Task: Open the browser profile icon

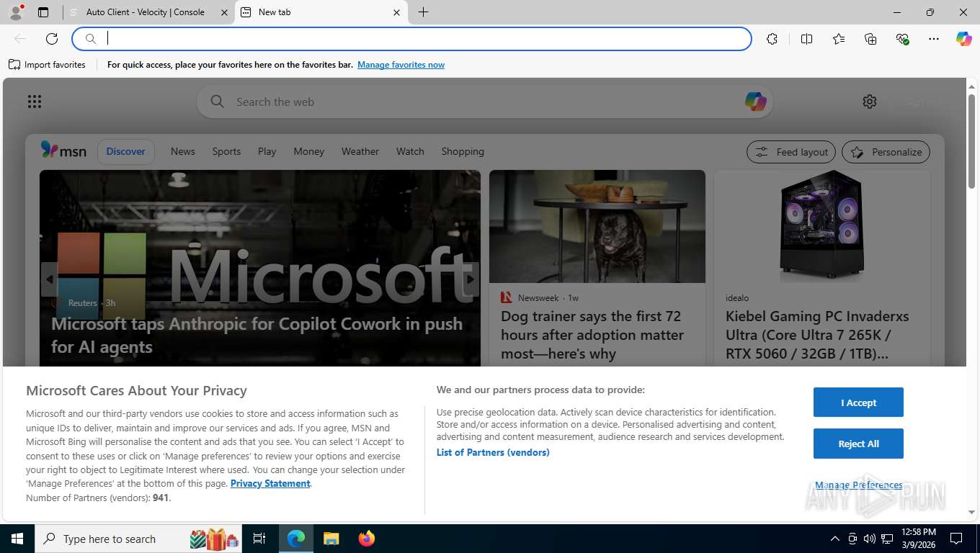Action: [x=16, y=12]
